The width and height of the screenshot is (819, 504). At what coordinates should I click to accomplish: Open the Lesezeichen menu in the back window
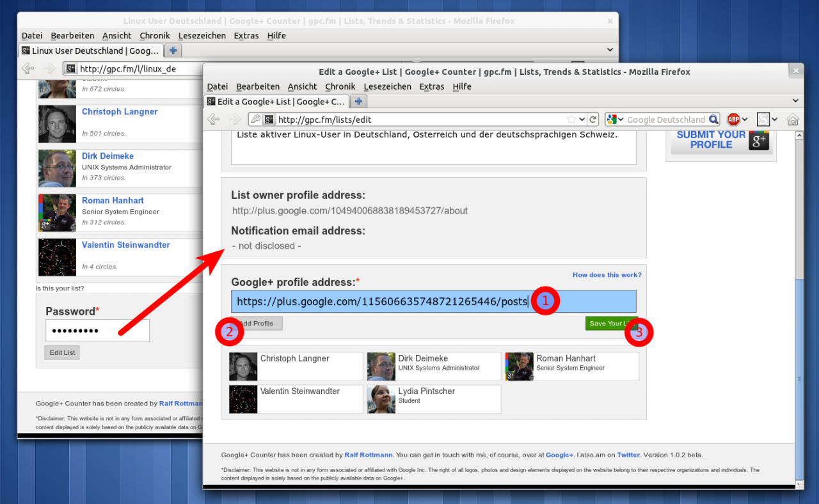tap(202, 36)
